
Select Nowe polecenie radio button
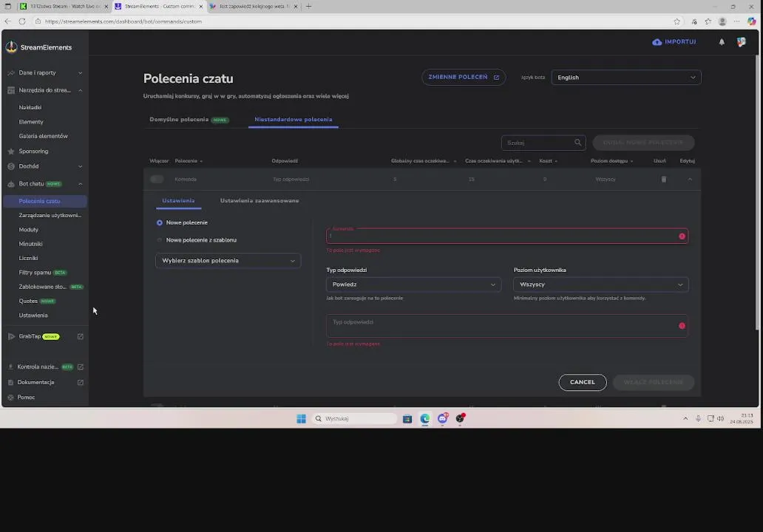point(159,222)
